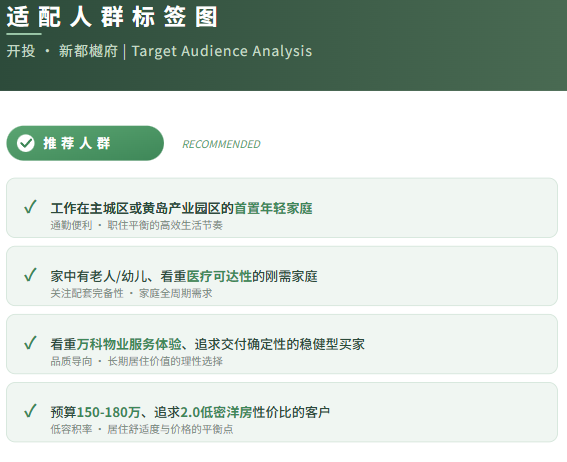Click headline 预算150-180万、追求2.0低密洋房性价比的客户
Screen dimensions: 567x462
190,412
